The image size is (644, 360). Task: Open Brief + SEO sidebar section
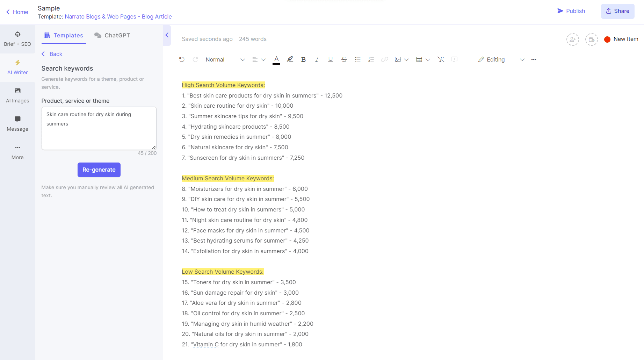[x=17, y=39]
